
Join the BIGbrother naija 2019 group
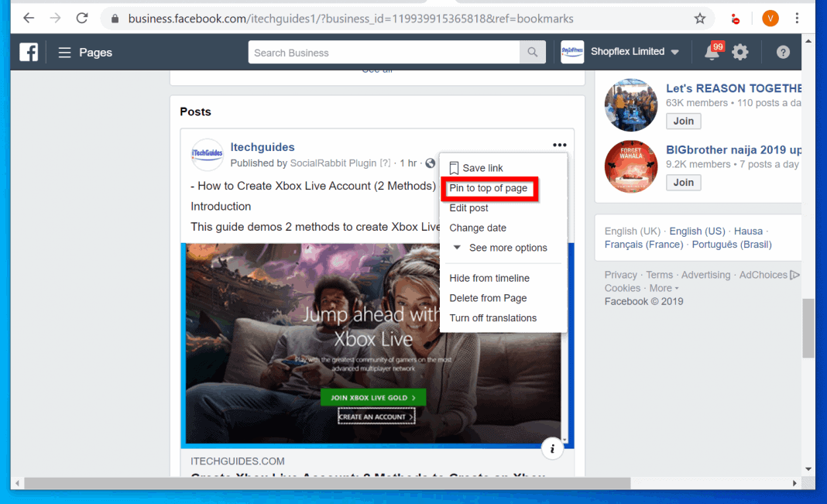click(683, 182)
